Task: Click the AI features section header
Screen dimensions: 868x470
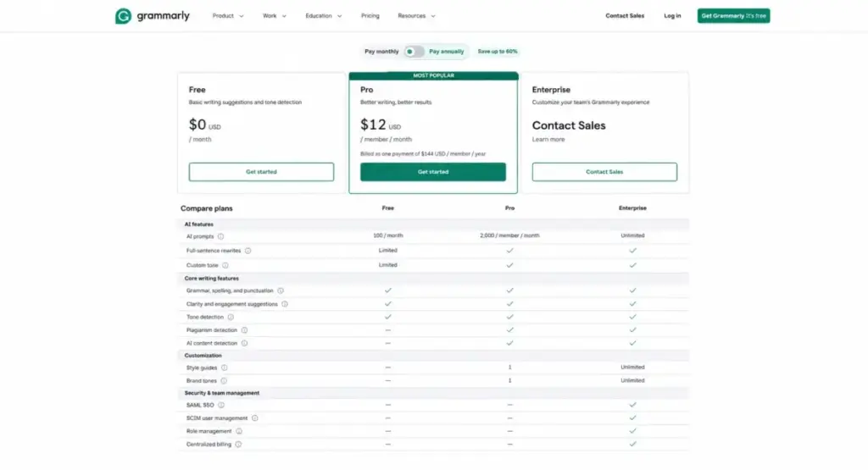Action: coord(198,224)
